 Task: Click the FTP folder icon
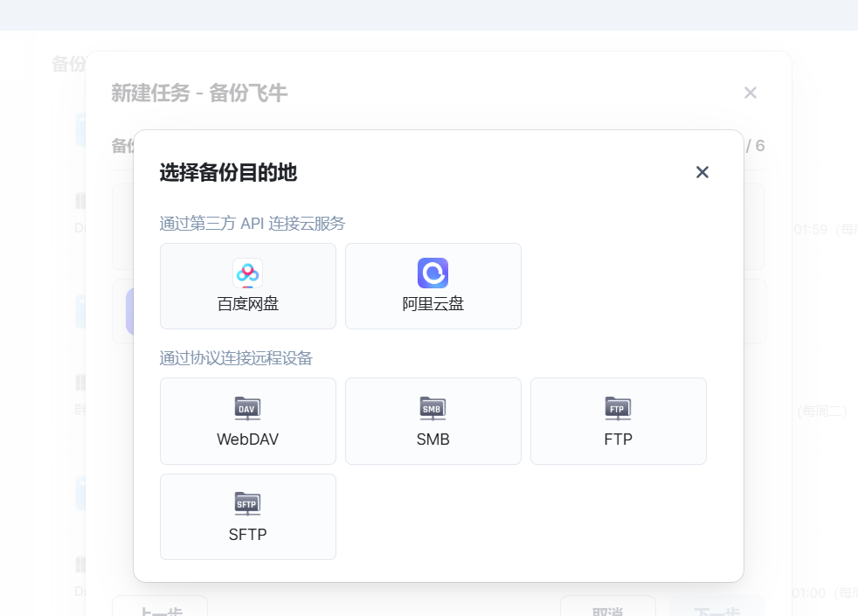[x=618, y=409]
